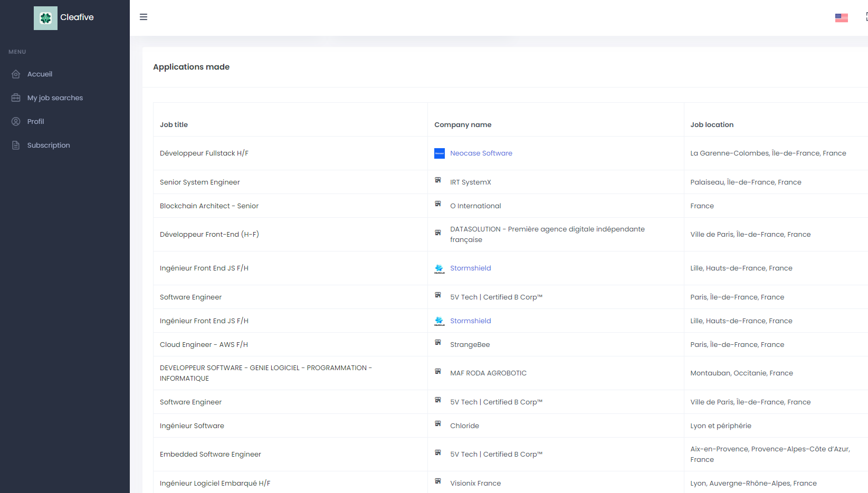This screenshot has height=493, width=868.
Task: Click Palaiseau, Île-de-France location cell
Action: pyautogui.click(x=746, y=182)
